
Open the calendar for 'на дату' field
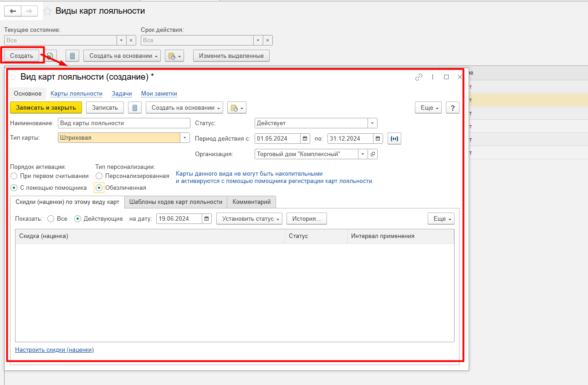point(207,219)
